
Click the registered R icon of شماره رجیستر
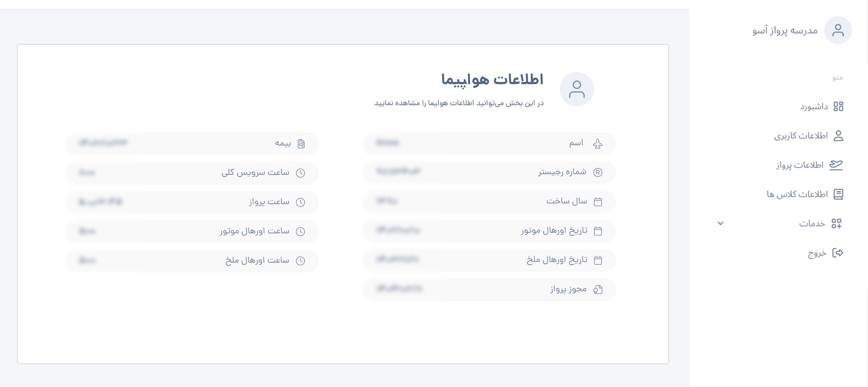coord(598,173)
